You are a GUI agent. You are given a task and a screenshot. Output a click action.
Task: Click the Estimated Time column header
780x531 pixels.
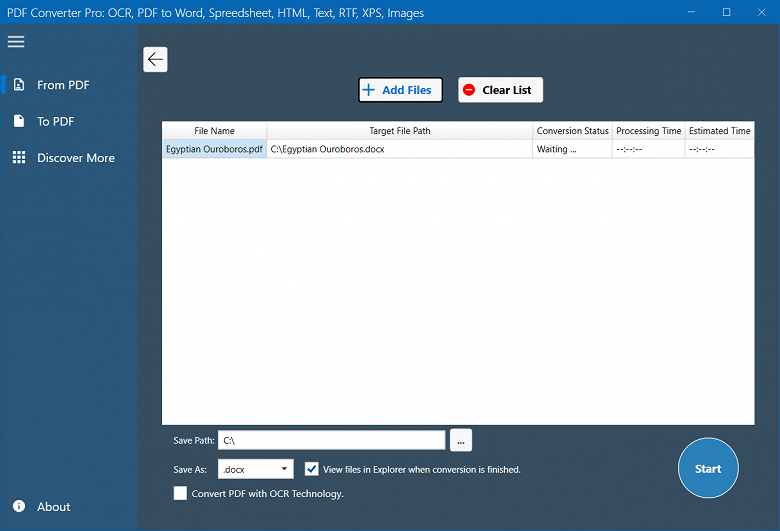click(719, 131)
